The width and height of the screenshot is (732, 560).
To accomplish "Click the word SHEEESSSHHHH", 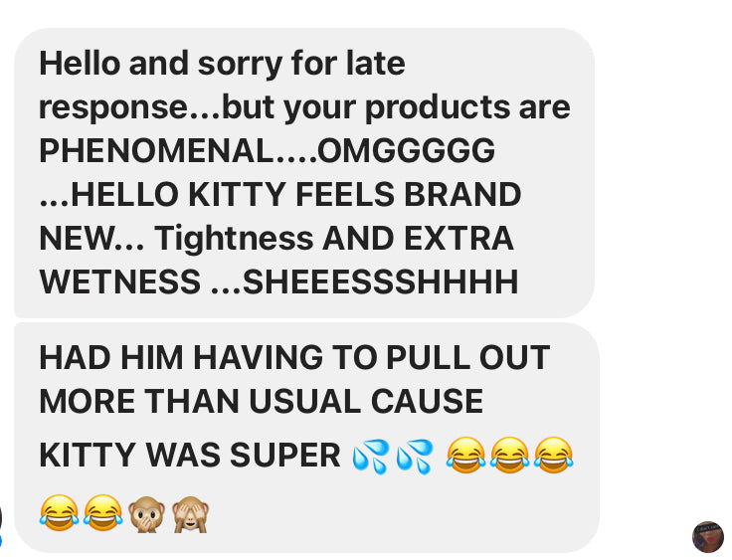I will coord(381,281).
